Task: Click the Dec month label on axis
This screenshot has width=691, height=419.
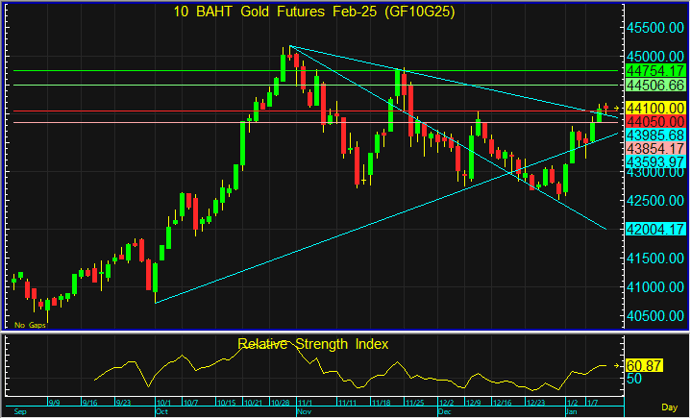Action: click(x=444, y=411)
